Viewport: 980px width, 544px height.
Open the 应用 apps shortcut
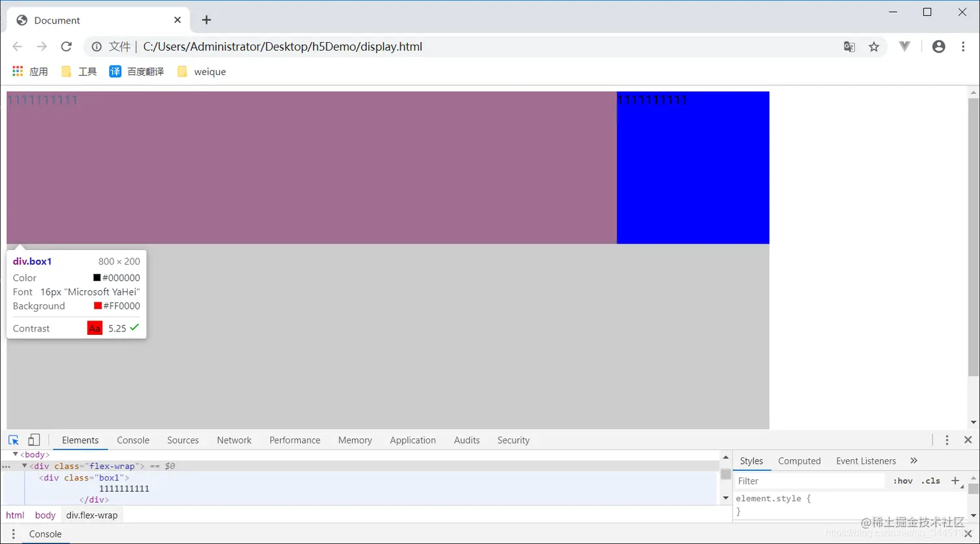[x=30, y=72]
